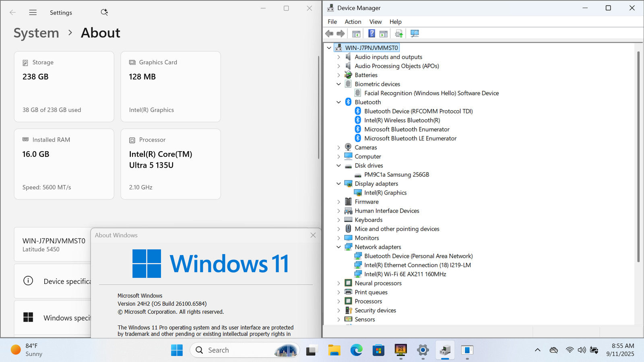Open the Installed RAM card
The width and height of the screenshot is (644, 362).
(x=64, y=164)
